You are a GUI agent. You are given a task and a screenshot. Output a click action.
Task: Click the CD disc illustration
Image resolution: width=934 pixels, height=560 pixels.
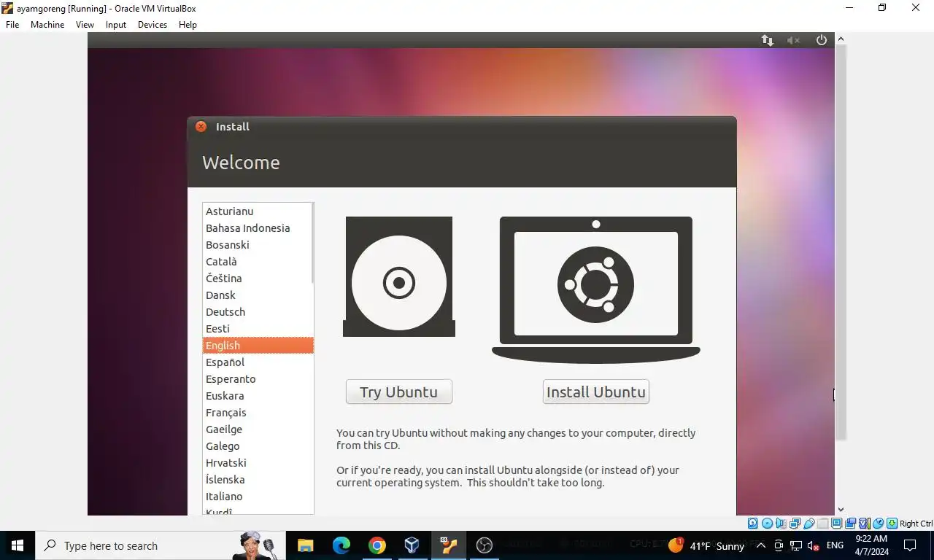399,277
